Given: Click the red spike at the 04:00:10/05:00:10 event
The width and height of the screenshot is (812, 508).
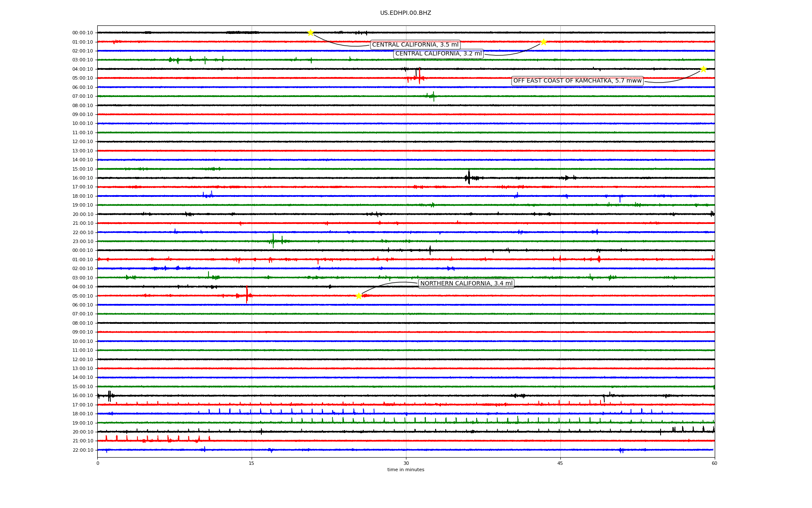Looking at the screenshot, I should click(419, 76).
